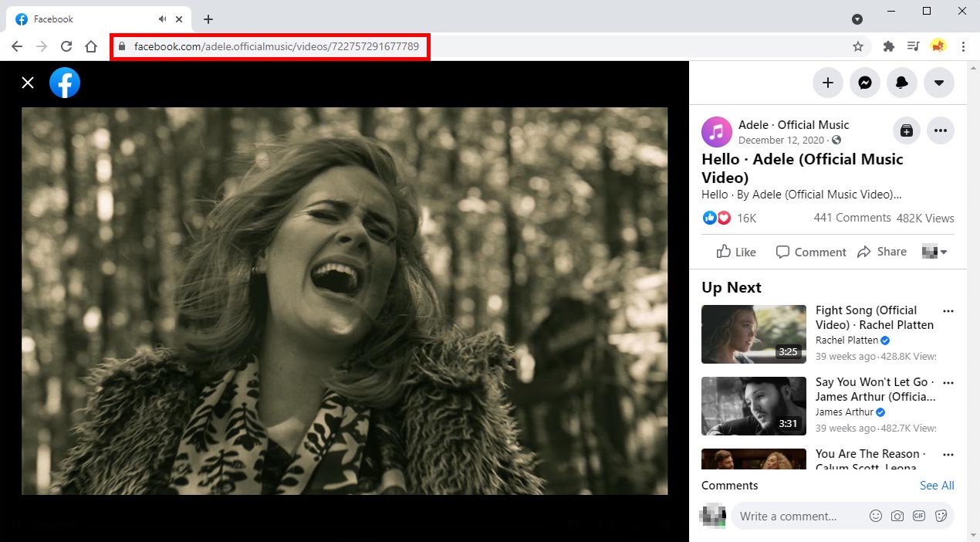Insert an emoji in the comment
The height and width of the screenshot is (542, 980).
pos(876,516)
